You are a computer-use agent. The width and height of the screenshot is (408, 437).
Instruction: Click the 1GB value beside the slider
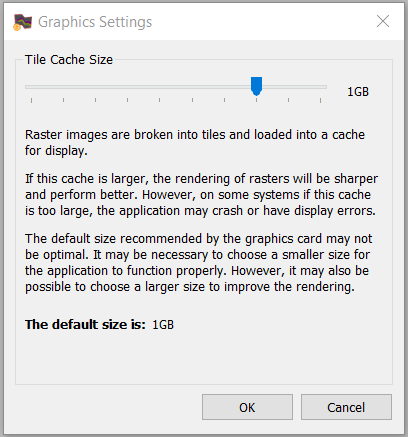(358, 91)
